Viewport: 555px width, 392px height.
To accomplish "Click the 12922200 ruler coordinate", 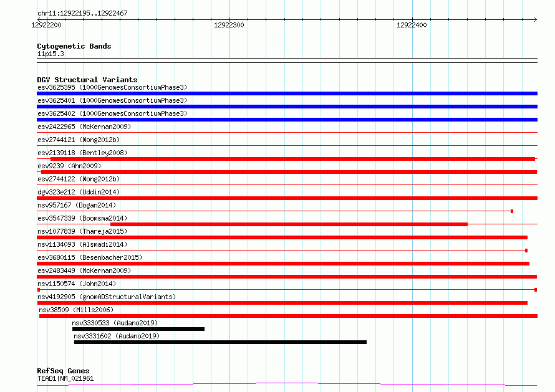I will [46, 25].
